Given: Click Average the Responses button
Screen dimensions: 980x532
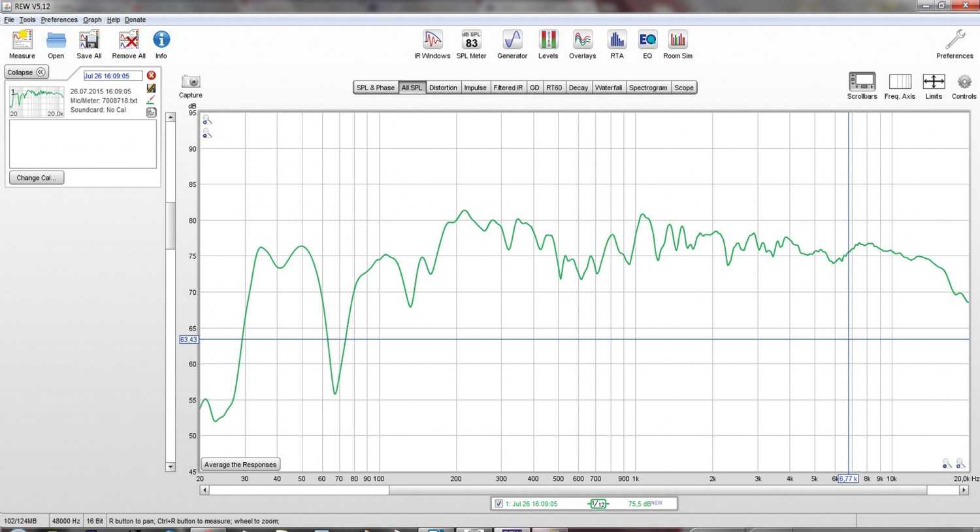Looking at the screenshot, I should point(240,465).
